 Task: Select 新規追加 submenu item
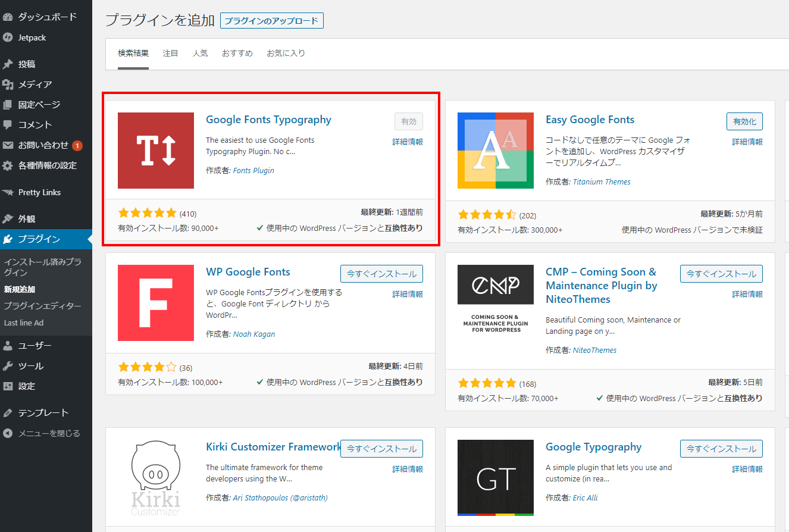(x=20, y=290)
